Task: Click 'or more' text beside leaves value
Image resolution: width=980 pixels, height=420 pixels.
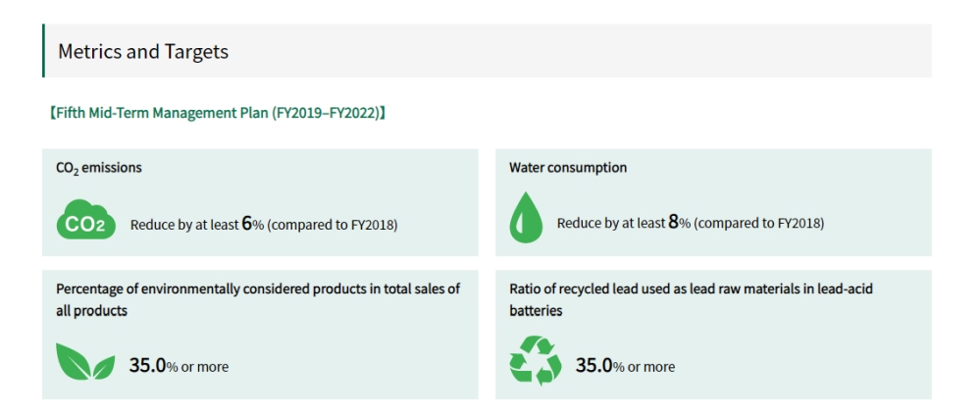Action: [x=205, y=367]
